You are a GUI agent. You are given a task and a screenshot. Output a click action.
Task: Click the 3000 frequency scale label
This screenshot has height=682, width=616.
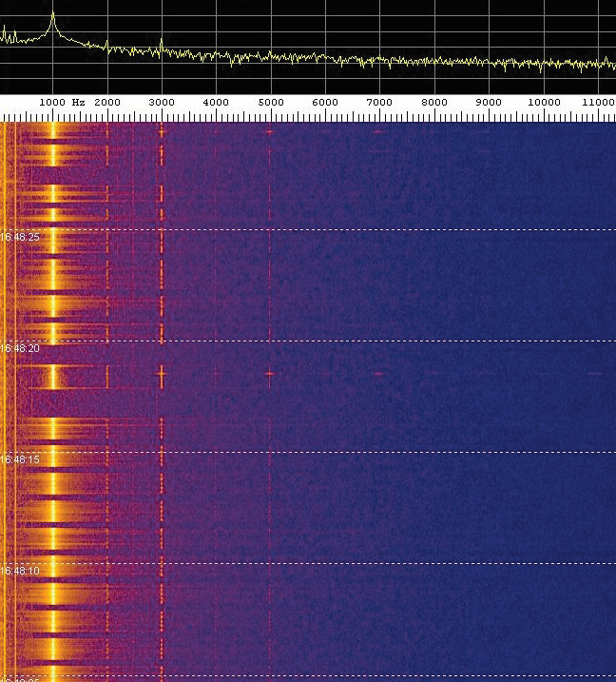click(x=162, y=102)
